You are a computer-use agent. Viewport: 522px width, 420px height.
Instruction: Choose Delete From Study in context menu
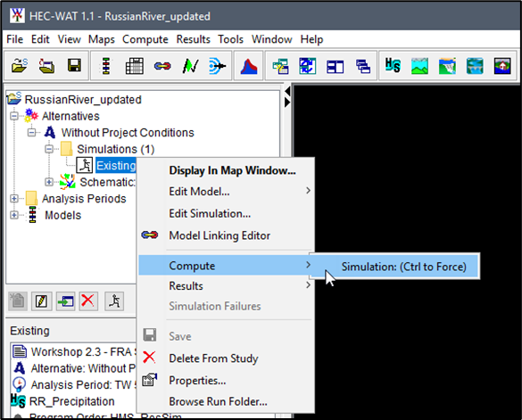tap(226, 358)
